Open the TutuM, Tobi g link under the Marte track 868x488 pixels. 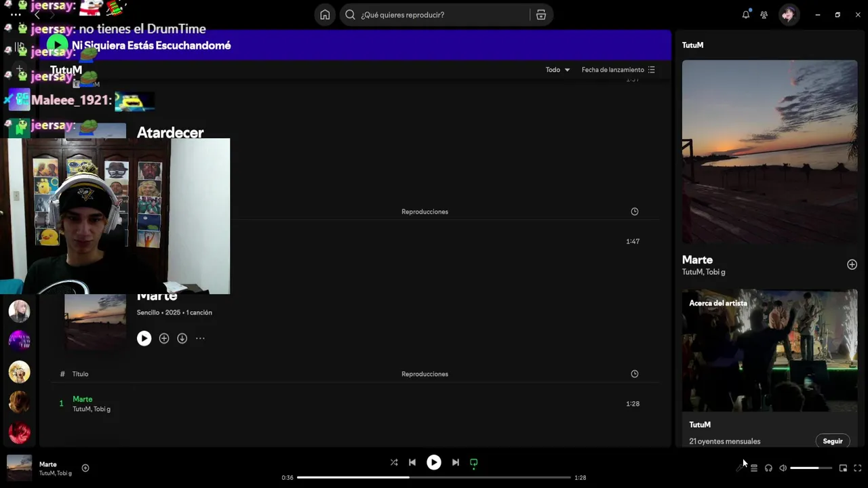pyautogui.click(x=92, y=409)
